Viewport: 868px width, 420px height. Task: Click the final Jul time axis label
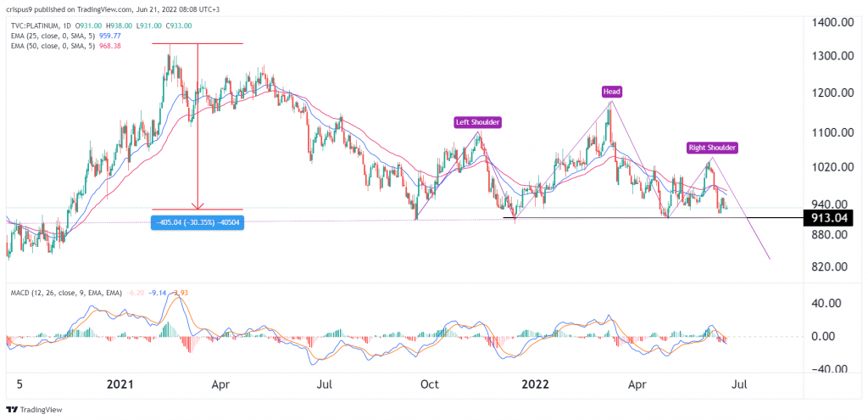(741, 384)
